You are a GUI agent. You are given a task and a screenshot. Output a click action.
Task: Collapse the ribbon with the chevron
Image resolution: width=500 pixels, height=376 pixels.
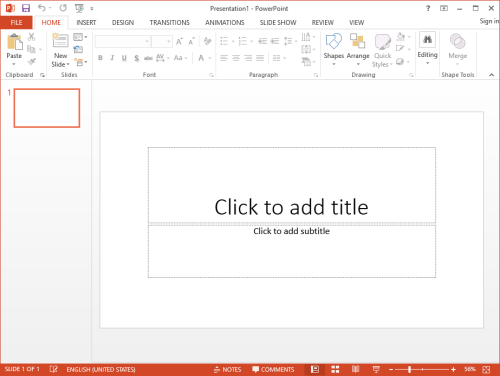[x=491, y=75]
